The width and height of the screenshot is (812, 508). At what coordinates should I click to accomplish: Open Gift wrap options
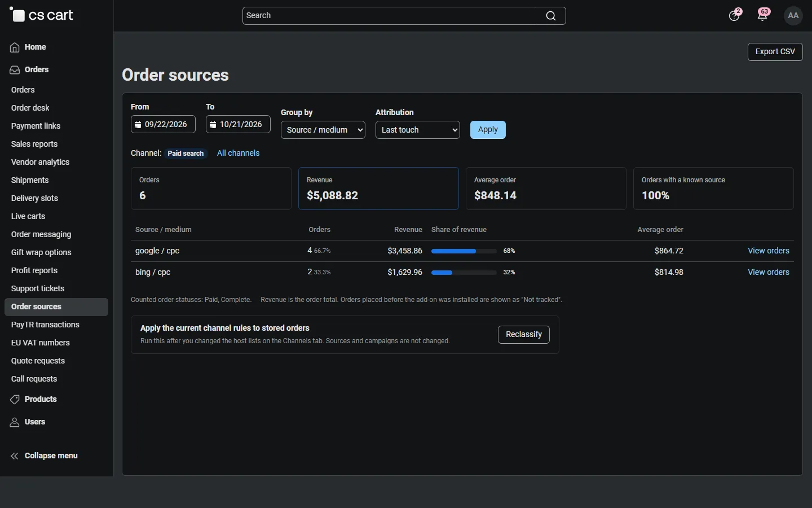coord(41,252)
